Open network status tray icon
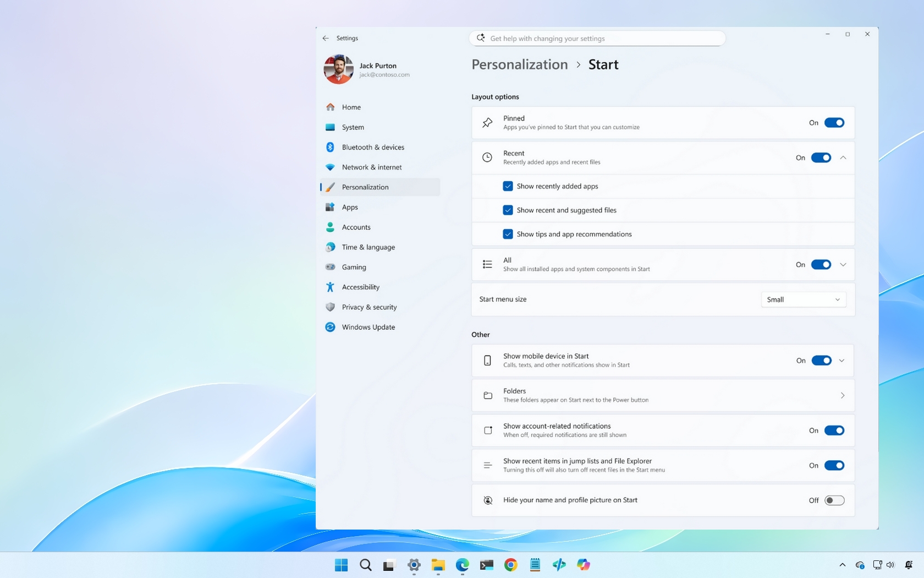This screenshot has width=924, height=578. click(x=877, y=565)
